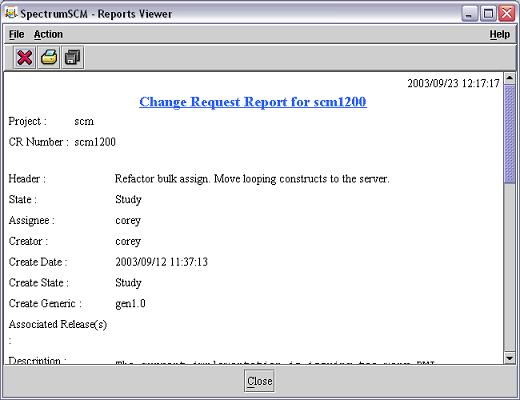Minimize the Reports Viewer window
The width and height of the screenshot is (520, 400).
tap(469, 14)
